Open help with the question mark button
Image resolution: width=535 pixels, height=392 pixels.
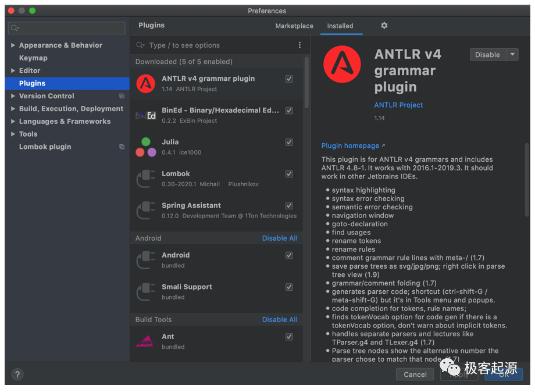pyautogui.click(x=17, y=374)
